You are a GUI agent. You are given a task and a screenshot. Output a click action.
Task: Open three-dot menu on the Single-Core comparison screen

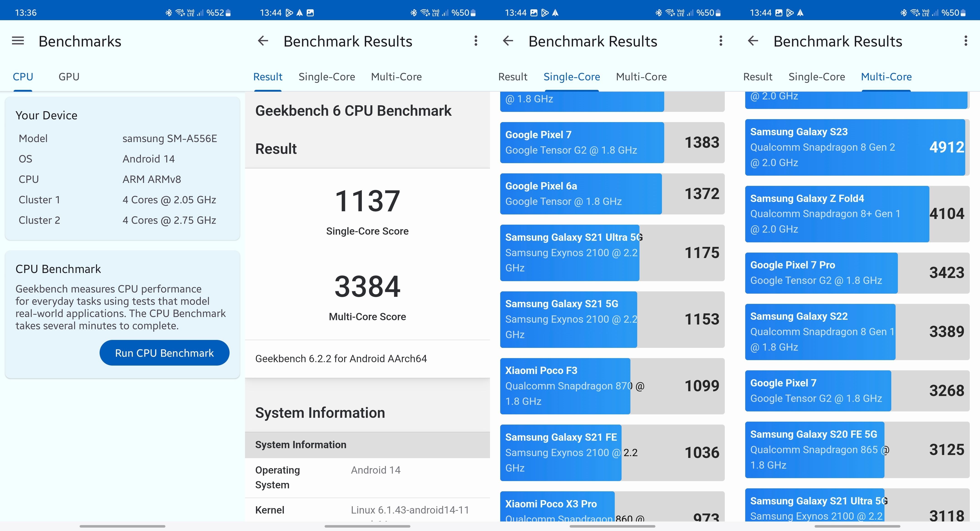720,41
